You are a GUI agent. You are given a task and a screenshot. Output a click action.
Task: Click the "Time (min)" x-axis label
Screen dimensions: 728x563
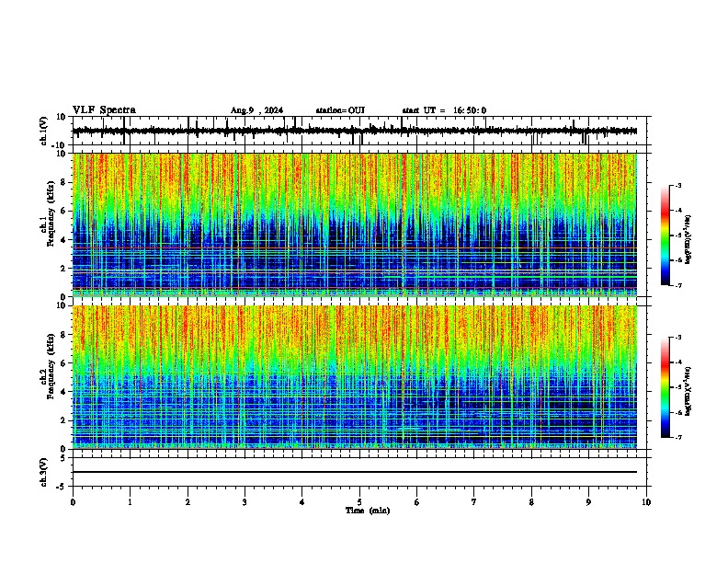368,511
